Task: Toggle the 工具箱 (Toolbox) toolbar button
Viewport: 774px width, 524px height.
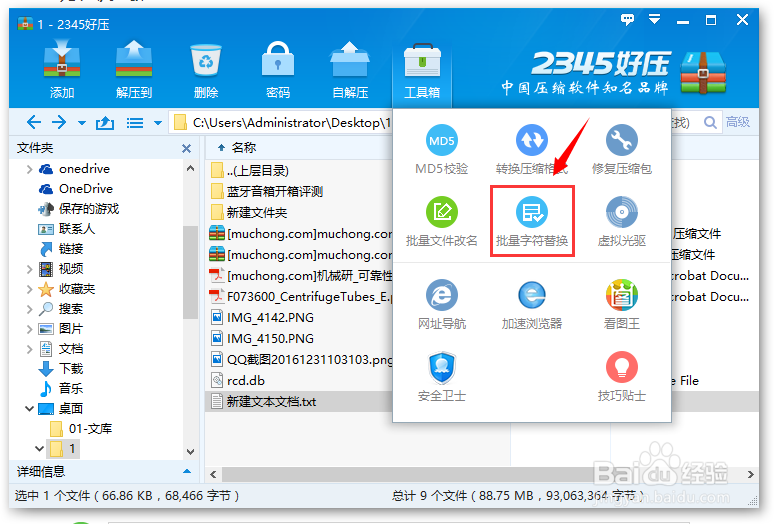Action: (x=422, y=72)
